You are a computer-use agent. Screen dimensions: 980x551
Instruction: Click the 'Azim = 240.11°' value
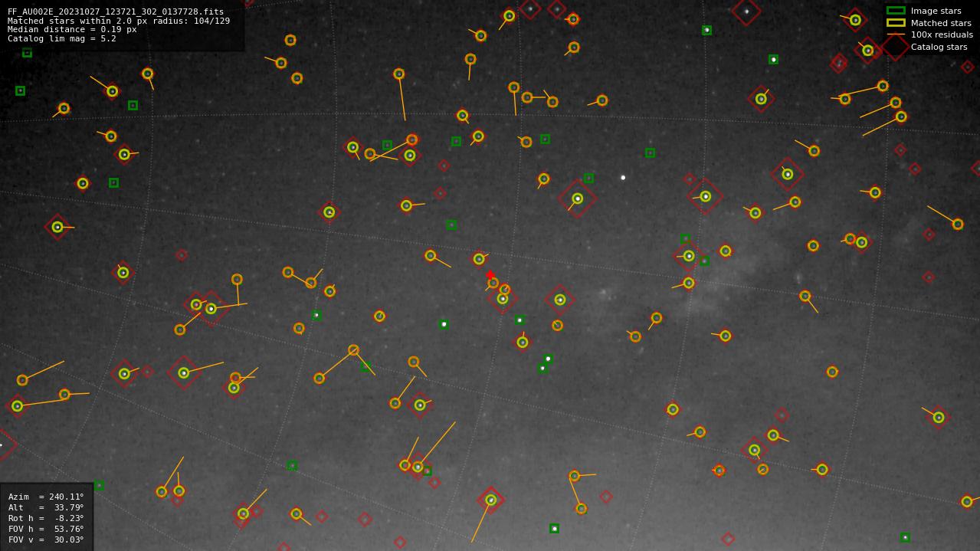tap(46, 497)
